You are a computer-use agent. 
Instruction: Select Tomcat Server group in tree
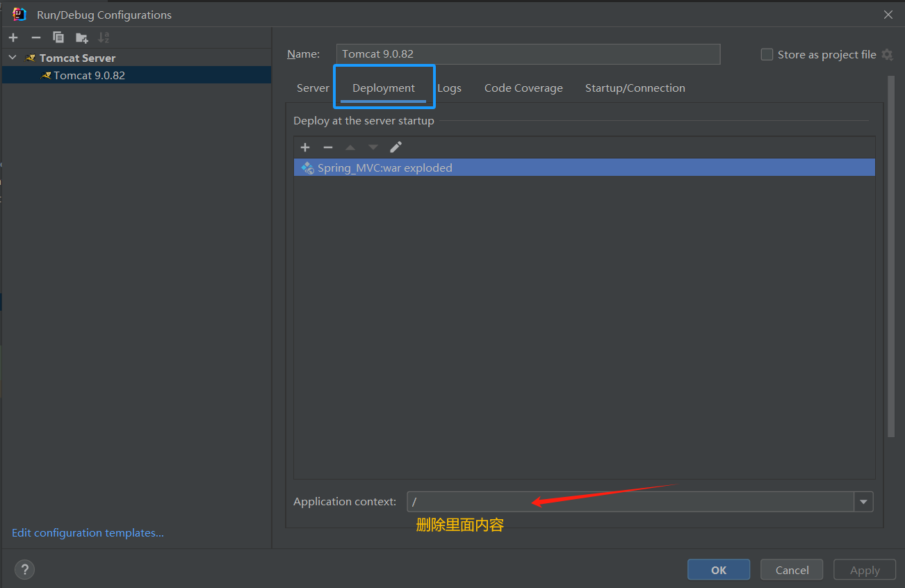click(x=77, y=58)
